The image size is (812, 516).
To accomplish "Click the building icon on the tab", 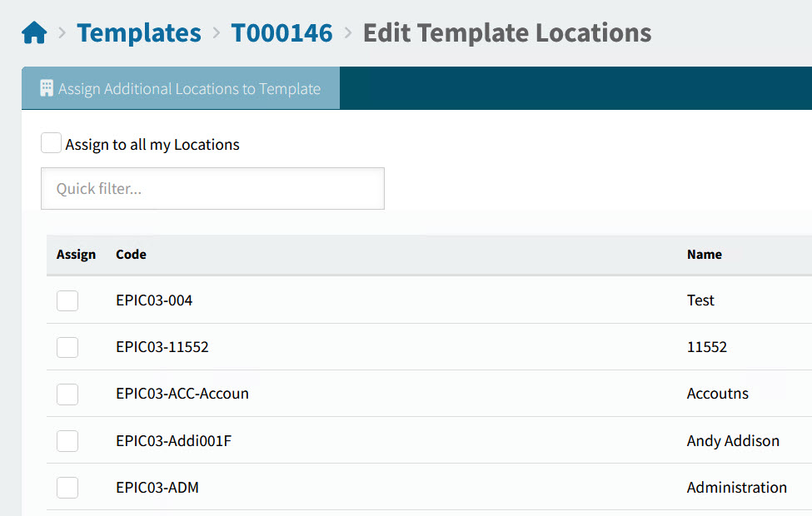I will point(47,88).
